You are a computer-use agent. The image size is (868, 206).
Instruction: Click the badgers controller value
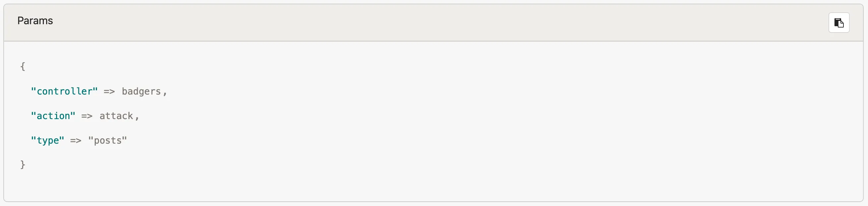[x=141, y=91]
